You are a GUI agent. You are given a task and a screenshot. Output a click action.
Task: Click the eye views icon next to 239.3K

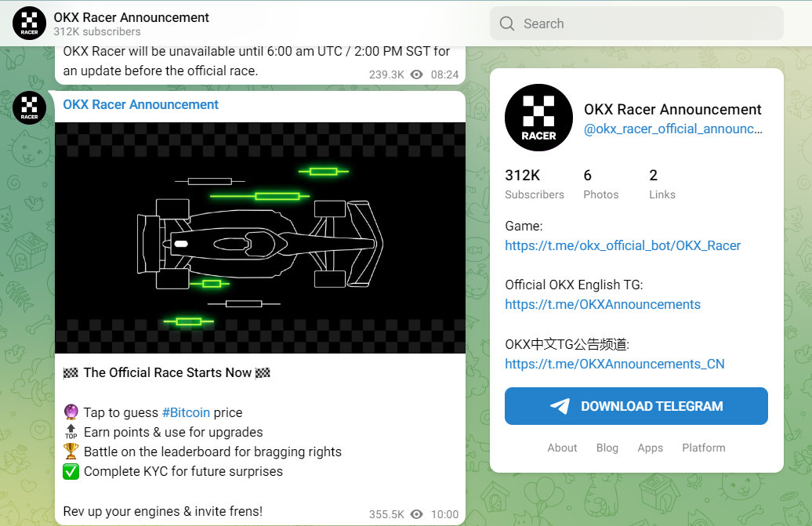tap(416, 74)
